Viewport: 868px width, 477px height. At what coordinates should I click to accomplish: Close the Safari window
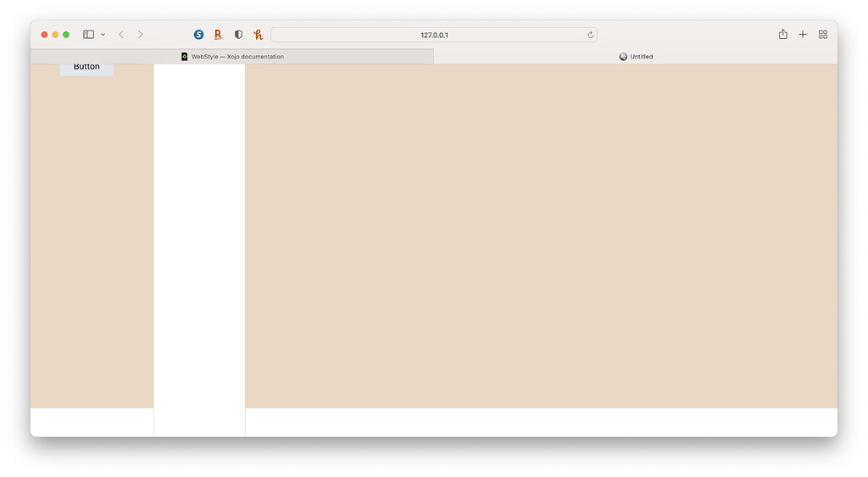point(44,34)
